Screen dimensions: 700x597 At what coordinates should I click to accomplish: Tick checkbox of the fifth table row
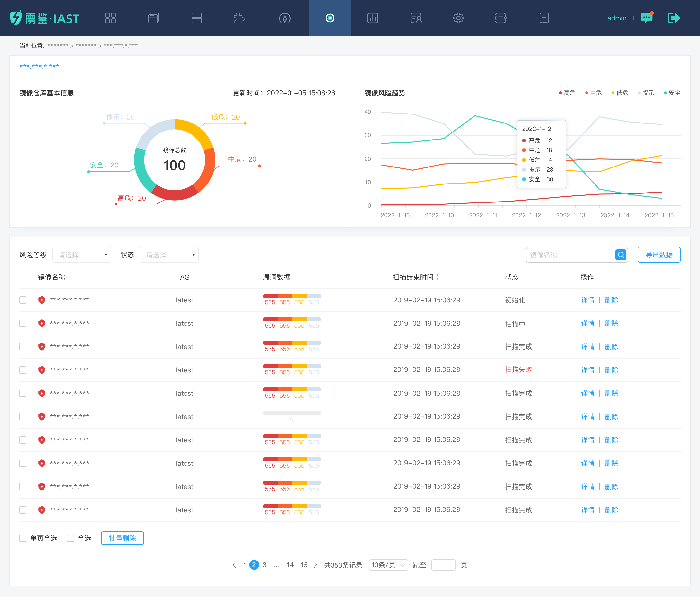tap(23, 393)
